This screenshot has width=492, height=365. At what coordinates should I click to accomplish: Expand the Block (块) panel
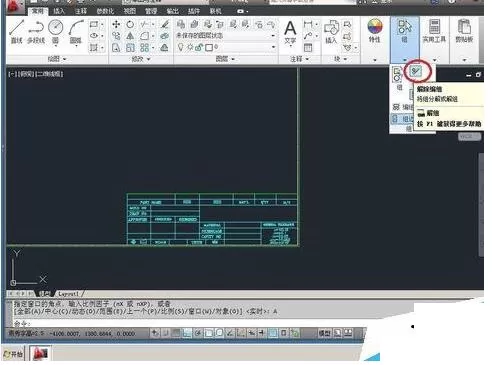[x=341, y=59]
